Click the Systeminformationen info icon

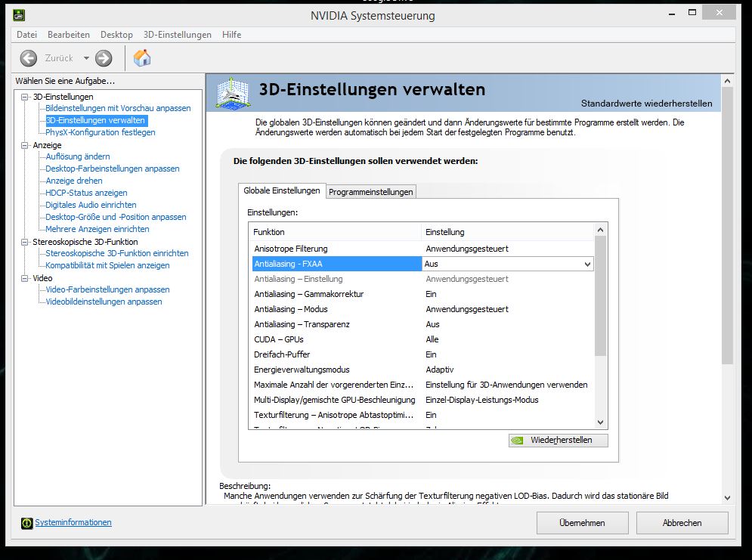tap(27, 523)
